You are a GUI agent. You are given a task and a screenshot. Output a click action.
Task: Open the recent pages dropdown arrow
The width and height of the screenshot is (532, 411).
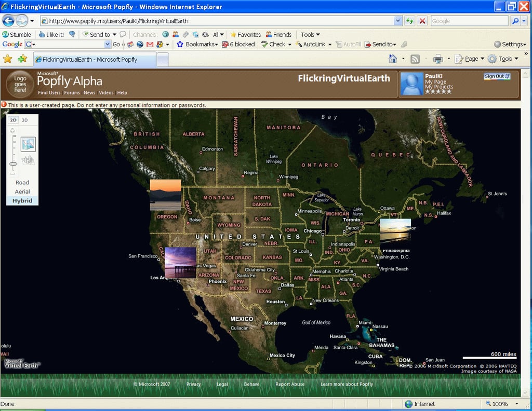point(32,21)
